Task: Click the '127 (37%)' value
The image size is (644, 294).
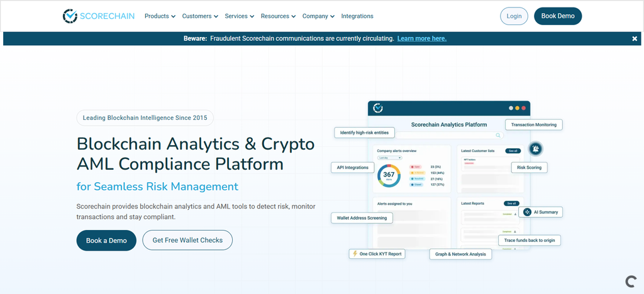Action: pos(438,185)
